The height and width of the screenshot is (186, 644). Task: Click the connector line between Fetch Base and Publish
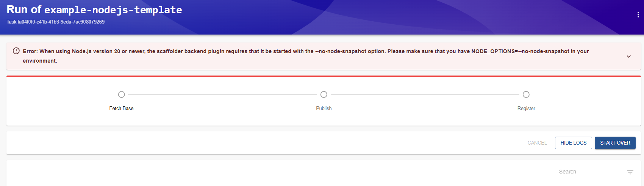click(x=222, y=95)
